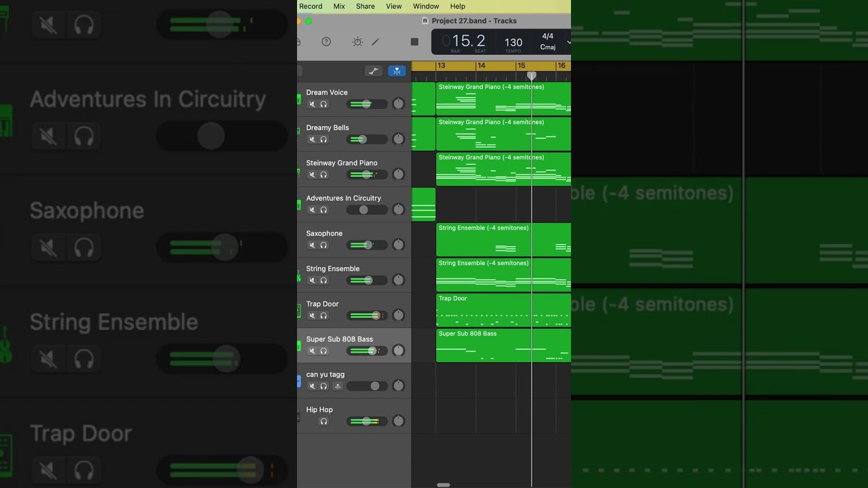Select the Super Sub 808 Bass region
The width and height of the screenshot is (868, 488).
tap(503, 346)
